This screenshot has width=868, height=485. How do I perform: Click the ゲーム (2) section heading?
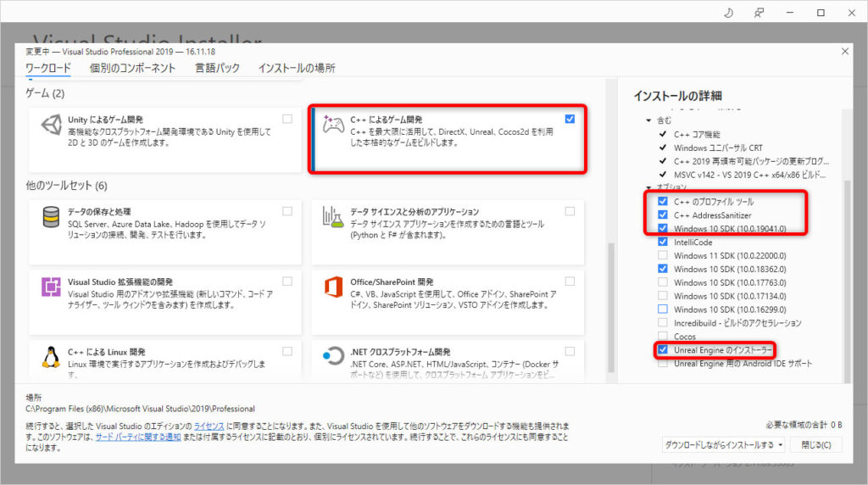click(45, 93)
